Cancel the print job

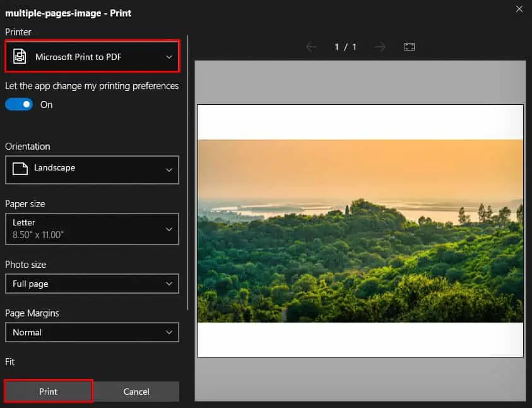click(136, 391)
